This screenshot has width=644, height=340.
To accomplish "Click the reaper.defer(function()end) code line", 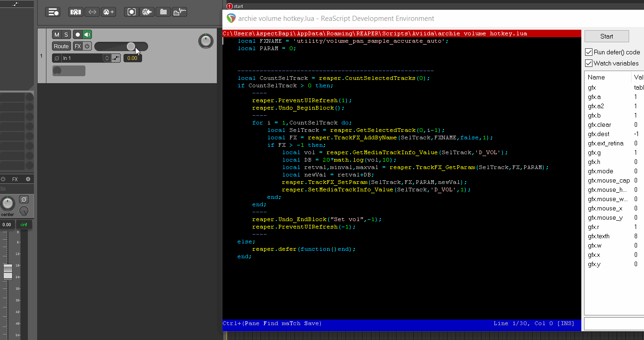I will (304, 249).
